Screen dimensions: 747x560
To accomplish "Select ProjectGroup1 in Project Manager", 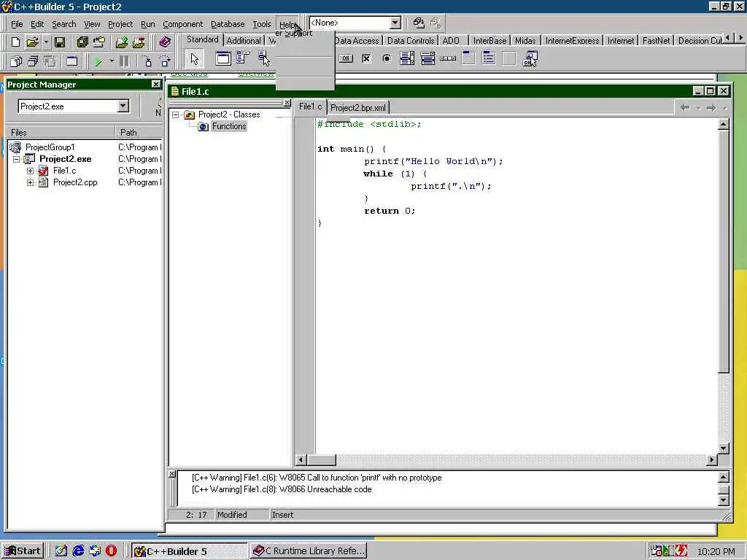I will (50, 147).
